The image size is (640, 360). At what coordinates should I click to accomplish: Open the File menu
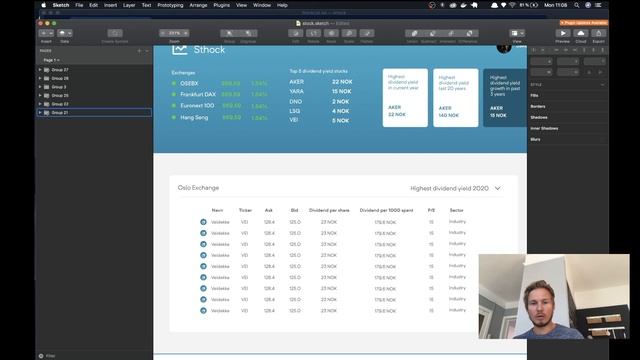pyautogui.click(x=79, y=5)
